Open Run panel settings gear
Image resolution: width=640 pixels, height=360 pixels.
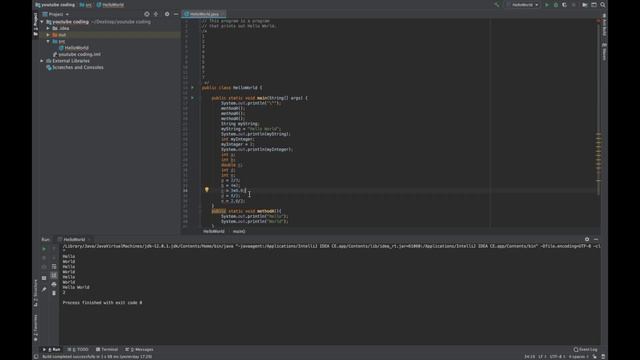(587, 240)
